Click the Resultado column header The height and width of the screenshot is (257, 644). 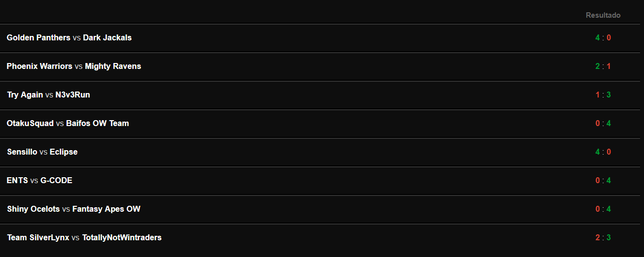pos(603,15)
